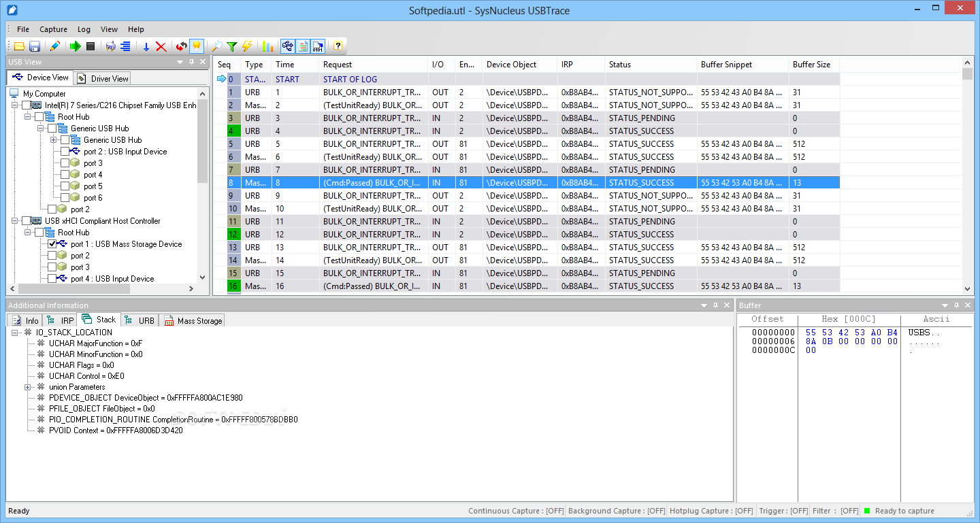Image resolution: width=980 pixels, height=523 pixels.
Task: Open the USB View panel dropdown arrow
Action: click(180, 62)
